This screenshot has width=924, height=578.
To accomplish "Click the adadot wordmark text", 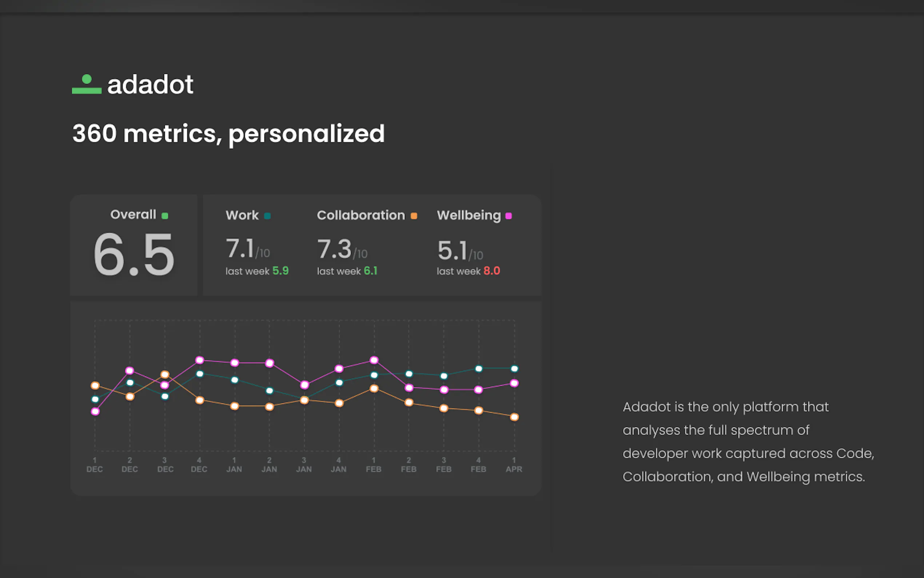I will [150, 84].
